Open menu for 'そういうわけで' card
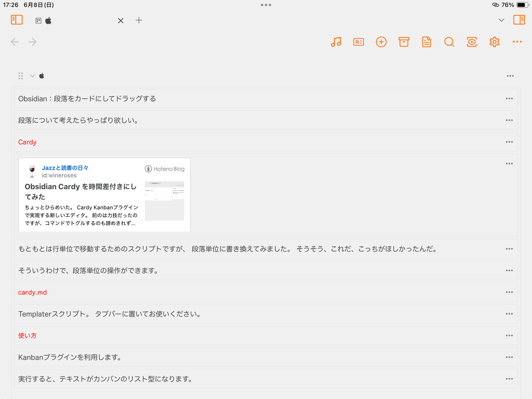Screen dimensions: 532x399 pos(509,271)
